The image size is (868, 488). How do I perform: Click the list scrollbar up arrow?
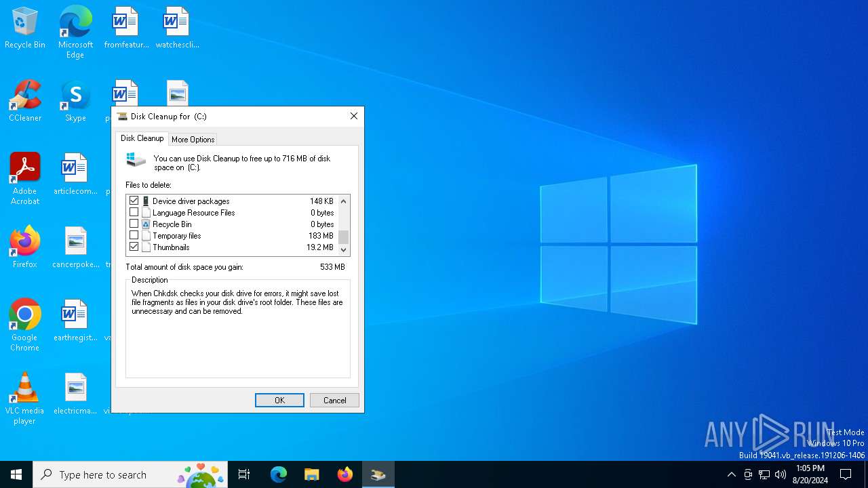tap(343, 201)
